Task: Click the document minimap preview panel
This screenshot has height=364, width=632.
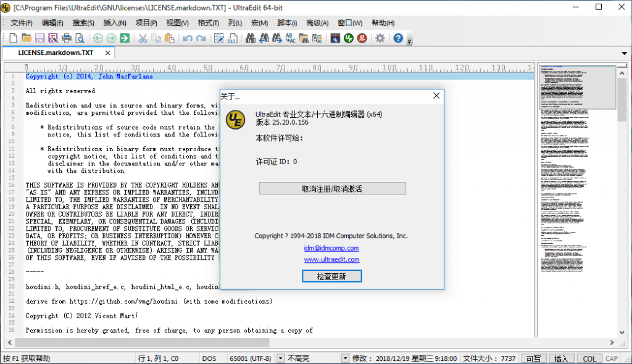Action: click(x=577, y=201)
